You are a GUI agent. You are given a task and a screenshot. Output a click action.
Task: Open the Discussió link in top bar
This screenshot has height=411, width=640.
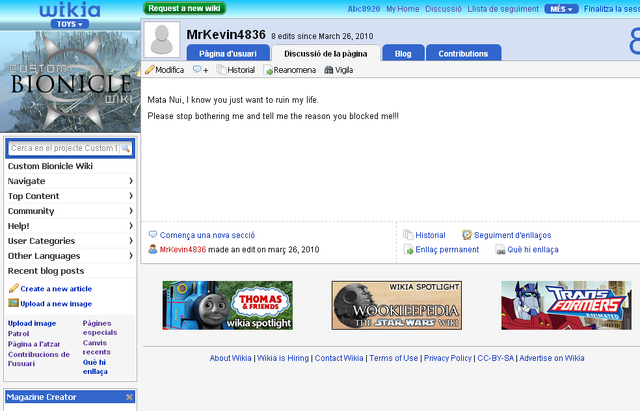tap(443, 9)
